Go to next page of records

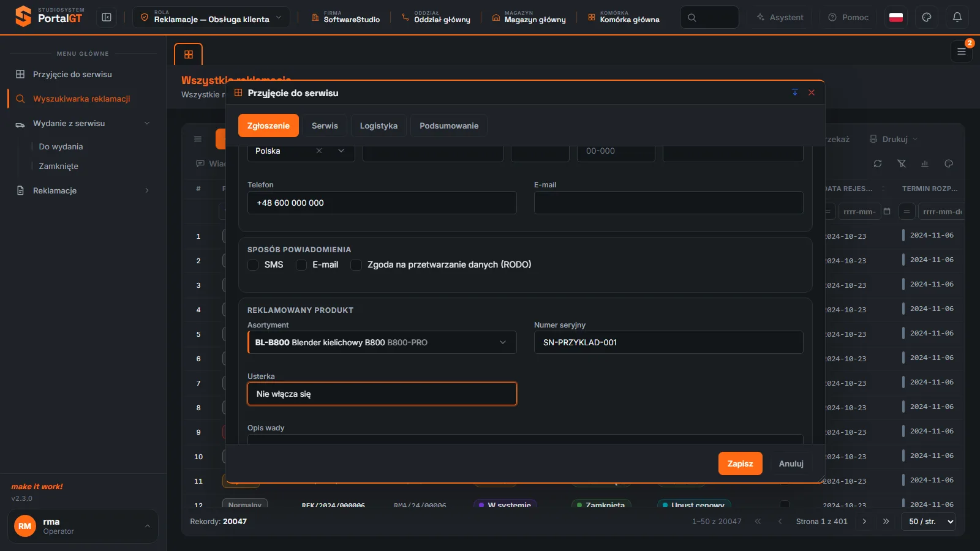point(864,522)
